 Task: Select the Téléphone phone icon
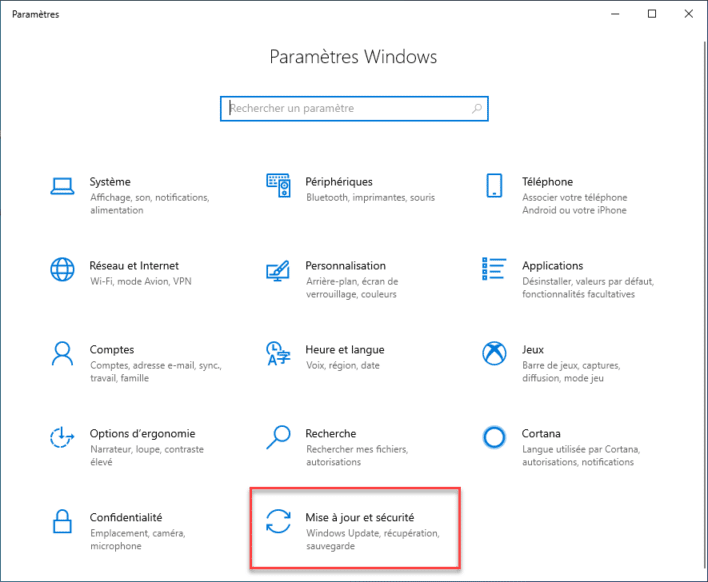(494, 185)
